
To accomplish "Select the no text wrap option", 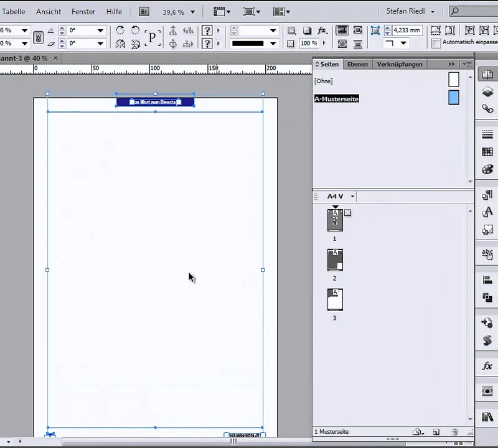I will coord(342,30).
